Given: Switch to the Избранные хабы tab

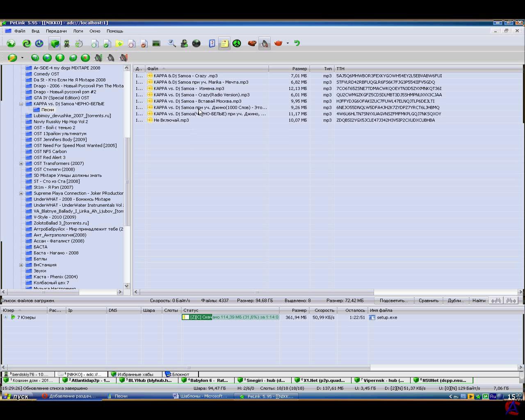Looking at the screenshot, I should tap(135, 374).
